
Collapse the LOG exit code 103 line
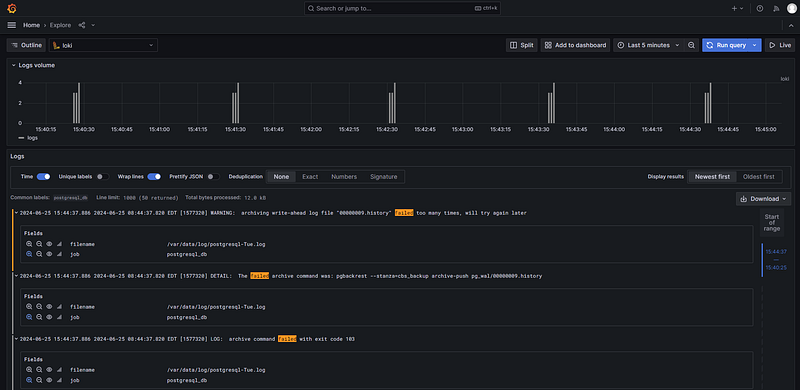click(x=16, y=339)
